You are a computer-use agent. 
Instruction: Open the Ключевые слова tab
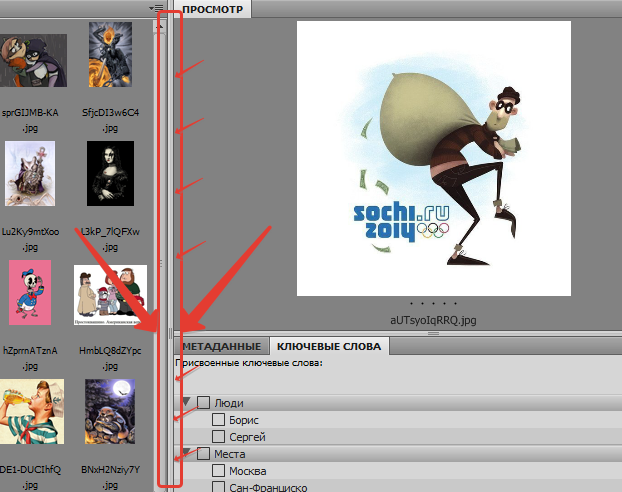pos(329,346)
